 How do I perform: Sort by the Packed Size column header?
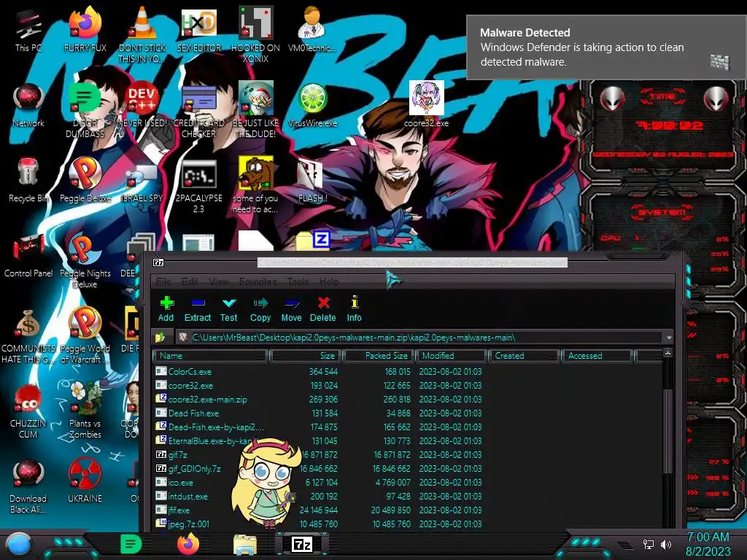pos(379,356)
